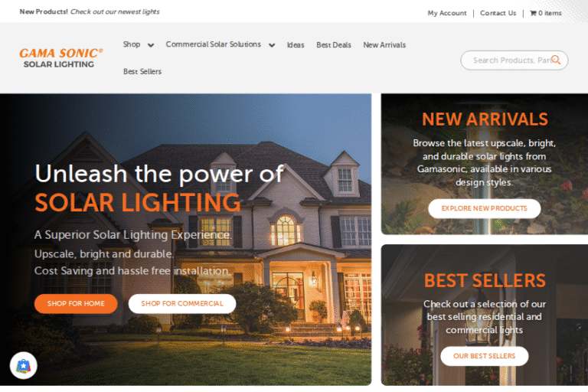588x392 pixels.
Task: Open the shopping cart icon
Action: coord(533,13)
